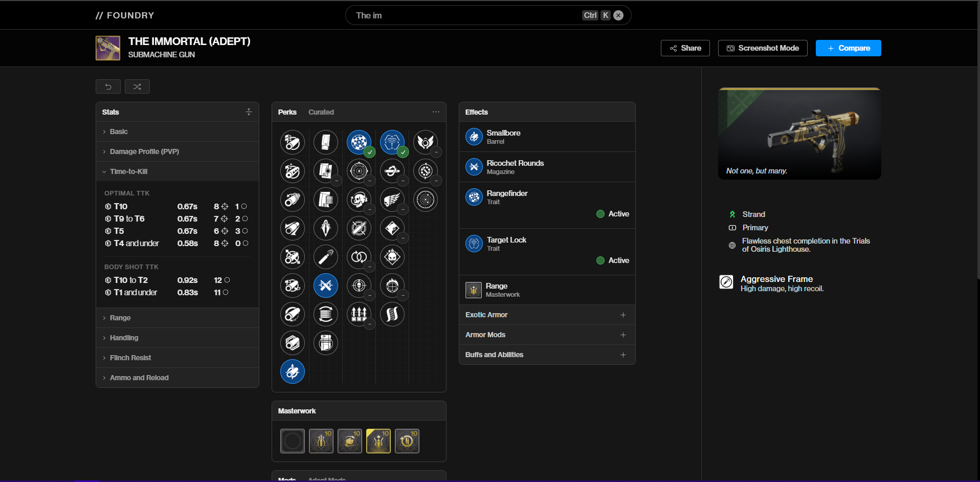This screenshot has height=482, width=980.
Task: Click the Strand damage type label
Action: (754, 214)
